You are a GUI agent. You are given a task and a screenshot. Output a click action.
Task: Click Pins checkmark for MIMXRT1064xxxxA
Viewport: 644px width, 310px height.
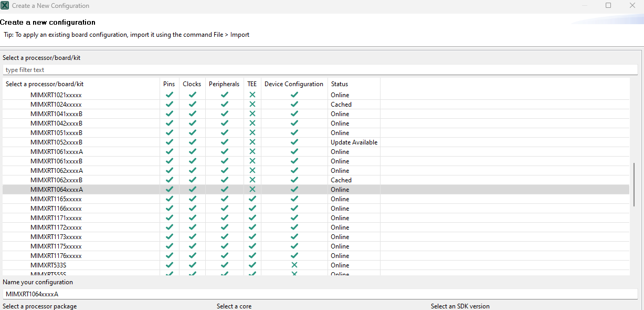click(x=169, y=190)
